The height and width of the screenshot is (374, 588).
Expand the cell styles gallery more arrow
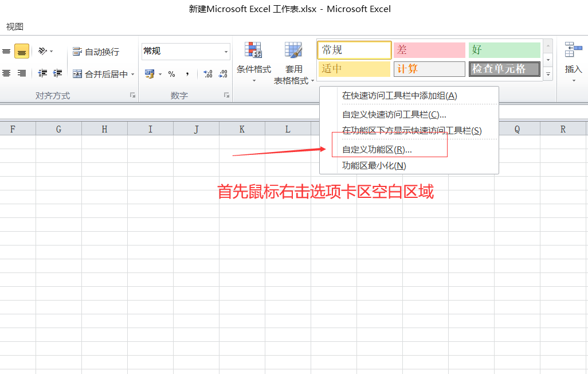(548, 75)
